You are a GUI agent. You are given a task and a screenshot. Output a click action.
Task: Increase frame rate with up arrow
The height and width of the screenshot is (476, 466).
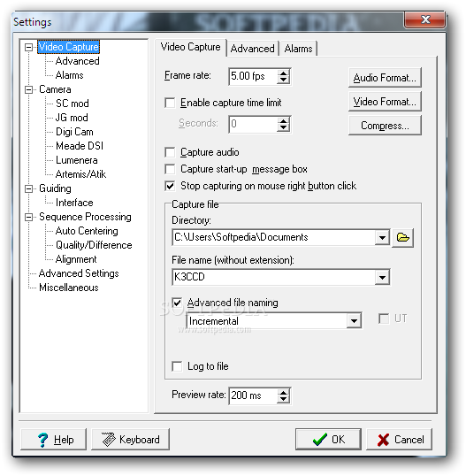[283, 73]
